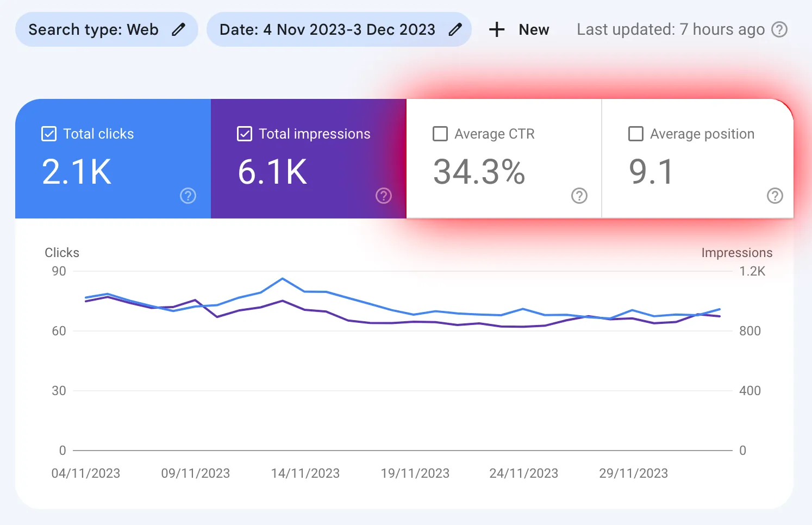The width and height of the screenshot is (812, 525).
Task: Click the 800 impressions axis value
Action: click(750, 331)
